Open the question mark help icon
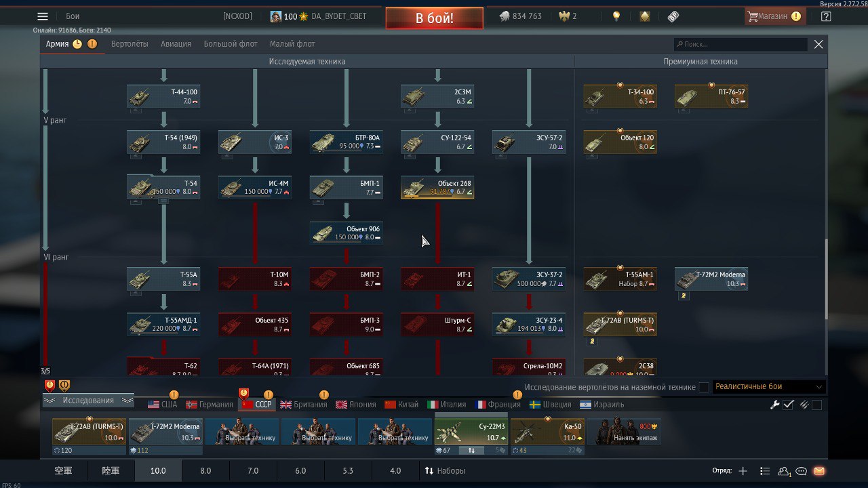The image size is (868, 488). click(825, 16)
